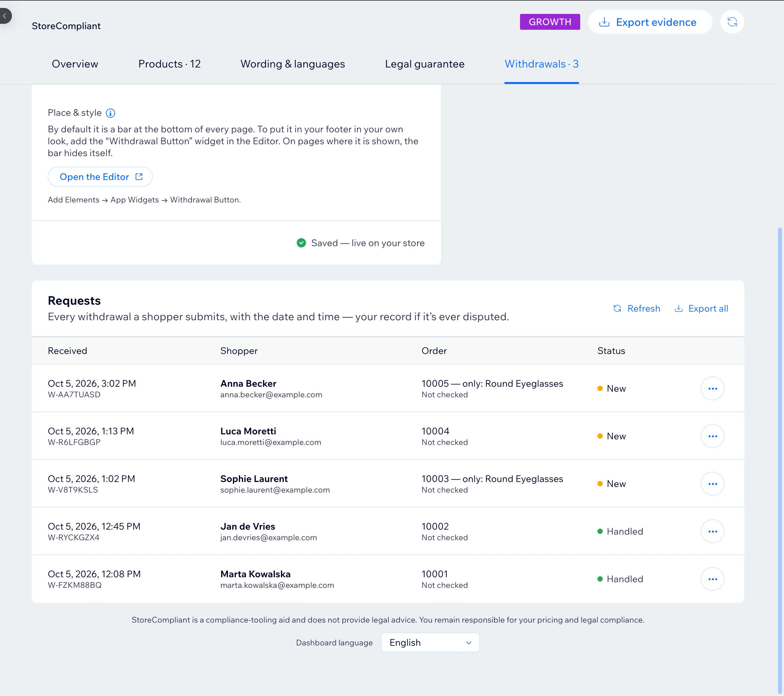Image resolution: width=784 pixels, height=696 pixels.
Task: Click email anna.becker@example.com
Action: tap(271, 395)
